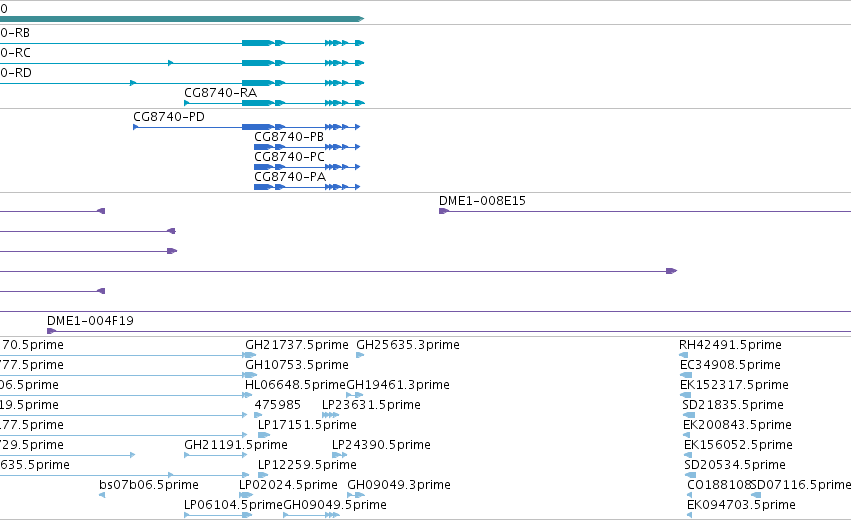Select the GH09049.3prime label
851x520 pixels.
click(x=399, y=485)
